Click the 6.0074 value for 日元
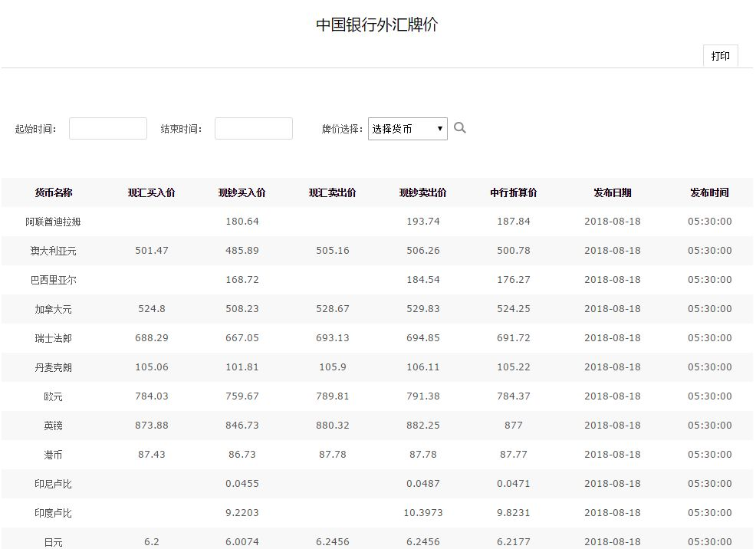 (x=242, y=542)
